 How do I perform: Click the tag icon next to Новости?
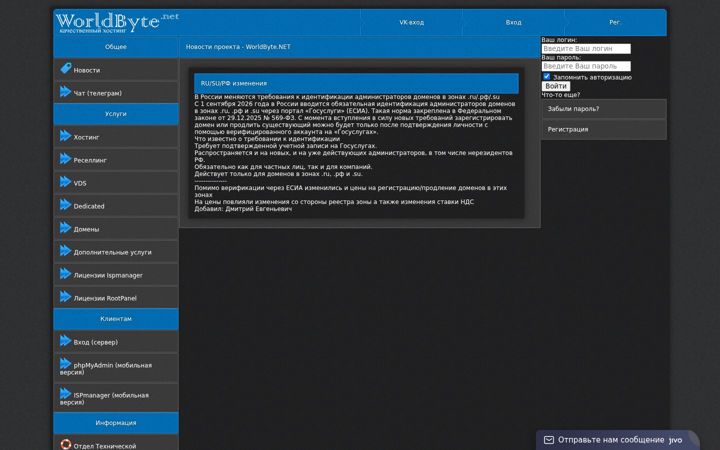pos(66,68)
